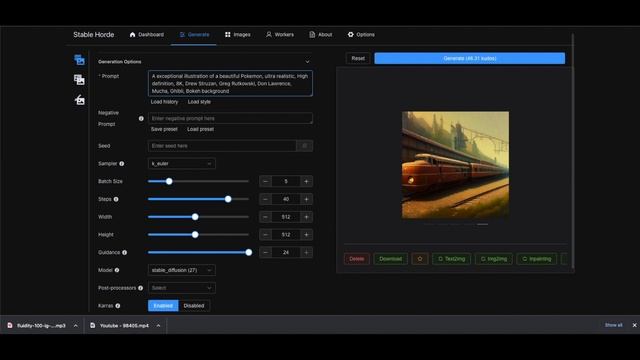Image resolution: width=640 pixels, height=360 pixels.
Task: Increase Batch Size with plus button
Action: tap(306, 181)
